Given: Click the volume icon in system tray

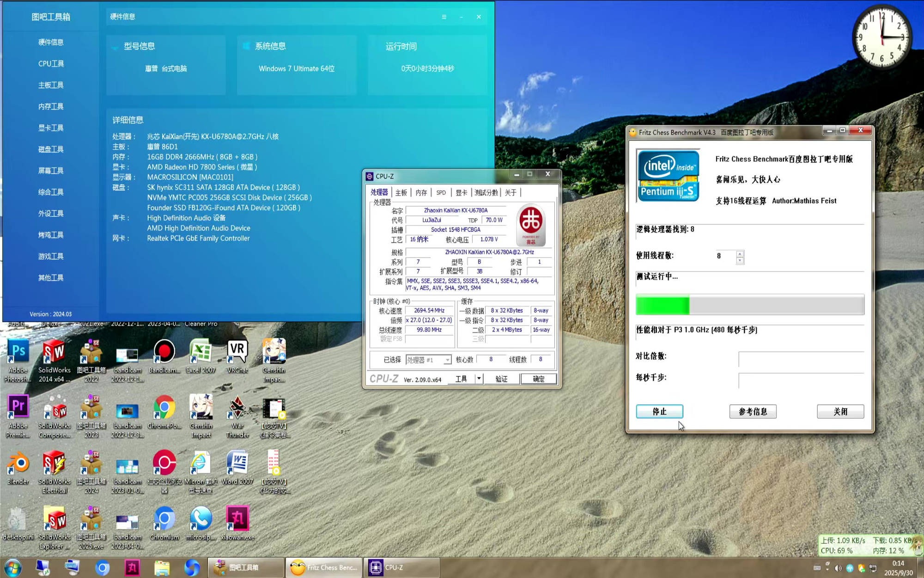Looking at the screenshot, I should pyautogui.click(x=838, y=568).
